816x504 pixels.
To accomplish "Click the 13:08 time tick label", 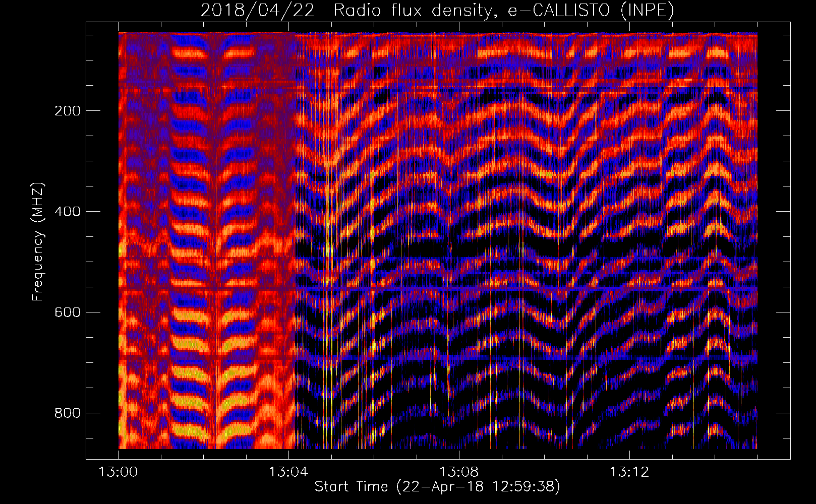I will 459,472.
